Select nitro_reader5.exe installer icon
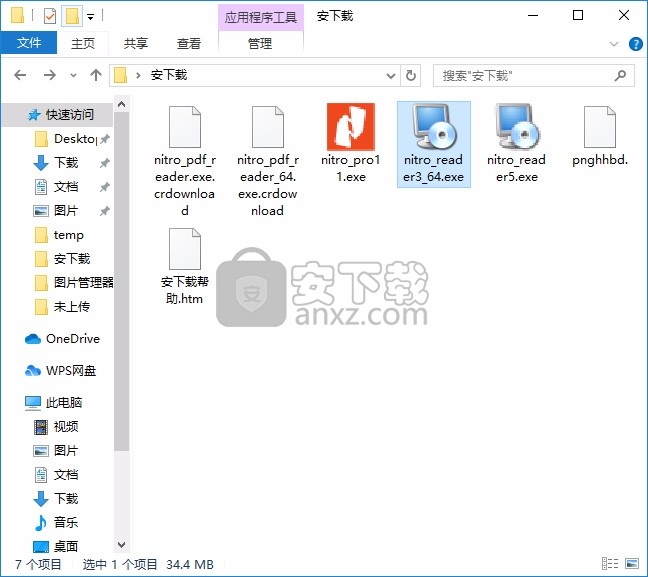The height and width of the screenshot is (577, 648). [x=517, y=126]
